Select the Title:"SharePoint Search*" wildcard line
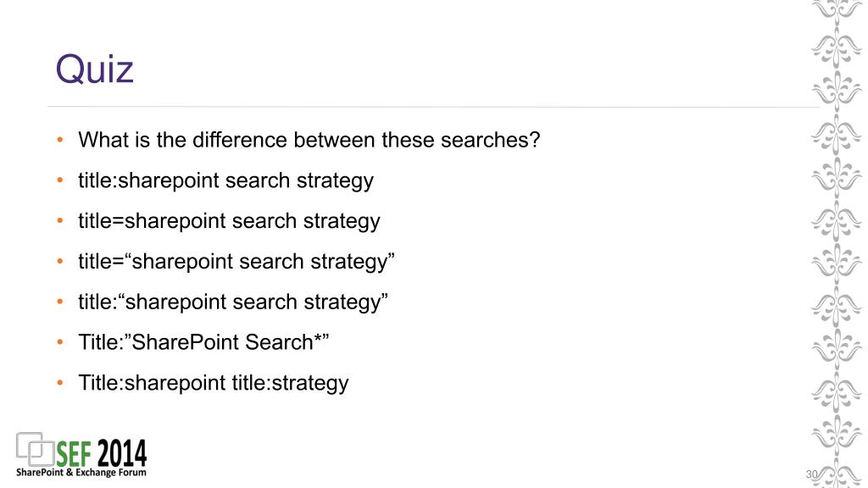This screenshot has width=868, height=488. [x=203, y=342]
